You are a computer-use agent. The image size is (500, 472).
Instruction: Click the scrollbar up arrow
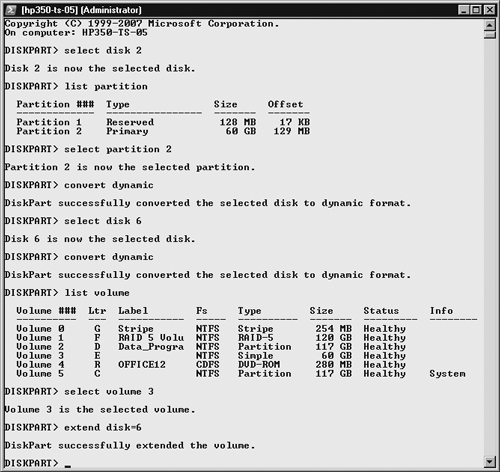[489, 25]
